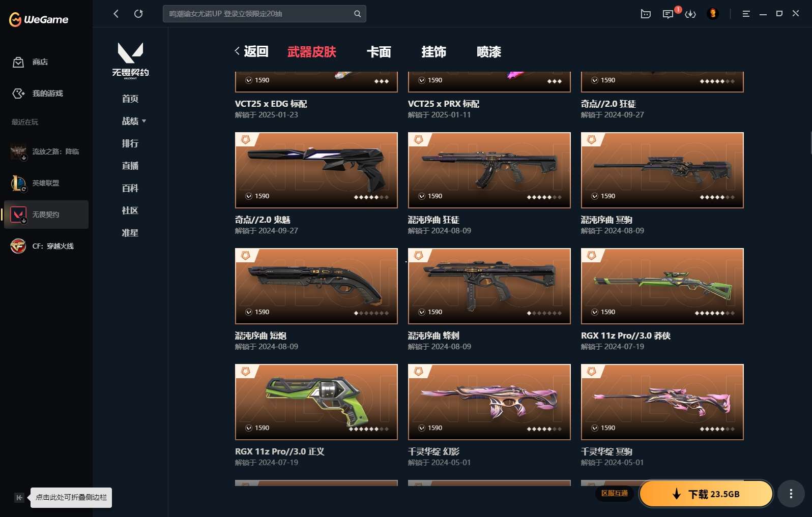Click the 区服互通 label
The image size is (812, 517).
(615, 493)
